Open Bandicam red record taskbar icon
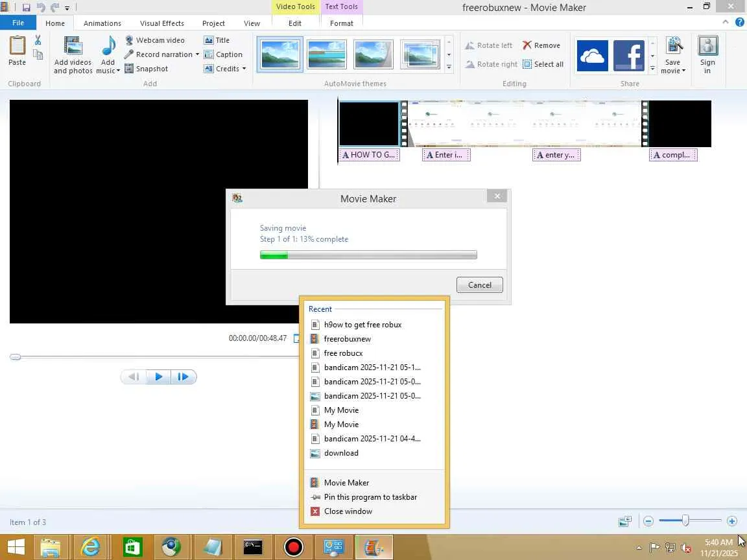Screen dimensions: 747x560 coord(294,547)
